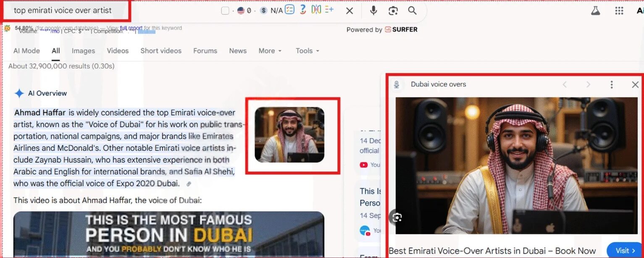This screenshot has height=258, width=644.
Task: Clear the search query with X
Action: 349,11
